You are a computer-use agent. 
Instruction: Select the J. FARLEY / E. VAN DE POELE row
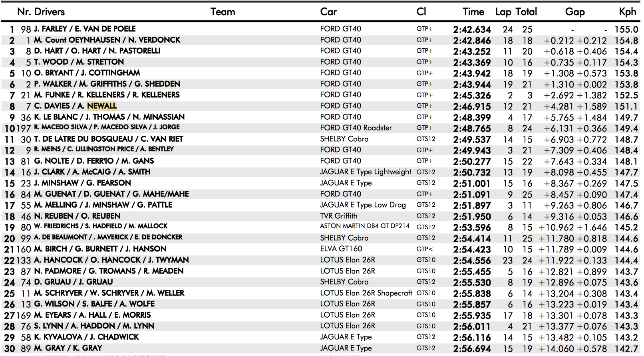85,29
